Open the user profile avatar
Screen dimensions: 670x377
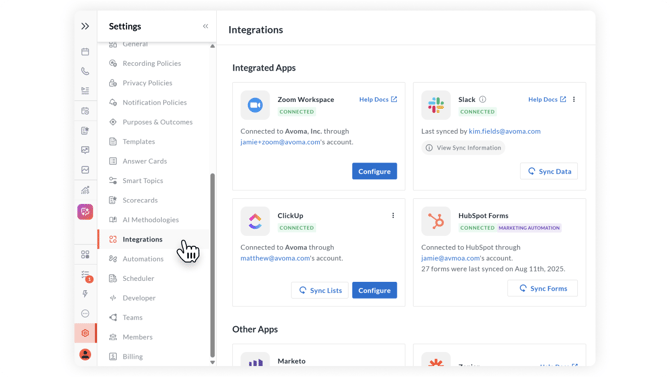[x=85, y=354]
